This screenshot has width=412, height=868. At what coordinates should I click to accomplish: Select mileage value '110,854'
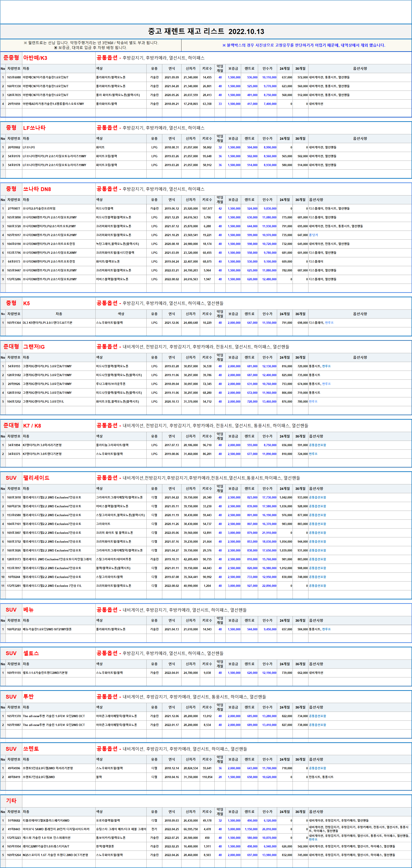click(207, 777)
